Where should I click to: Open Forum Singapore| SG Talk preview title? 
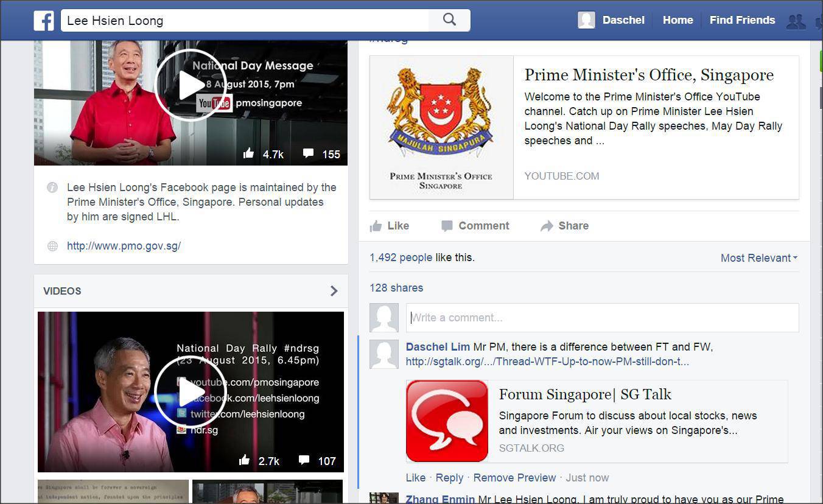[x=585, y=394]
